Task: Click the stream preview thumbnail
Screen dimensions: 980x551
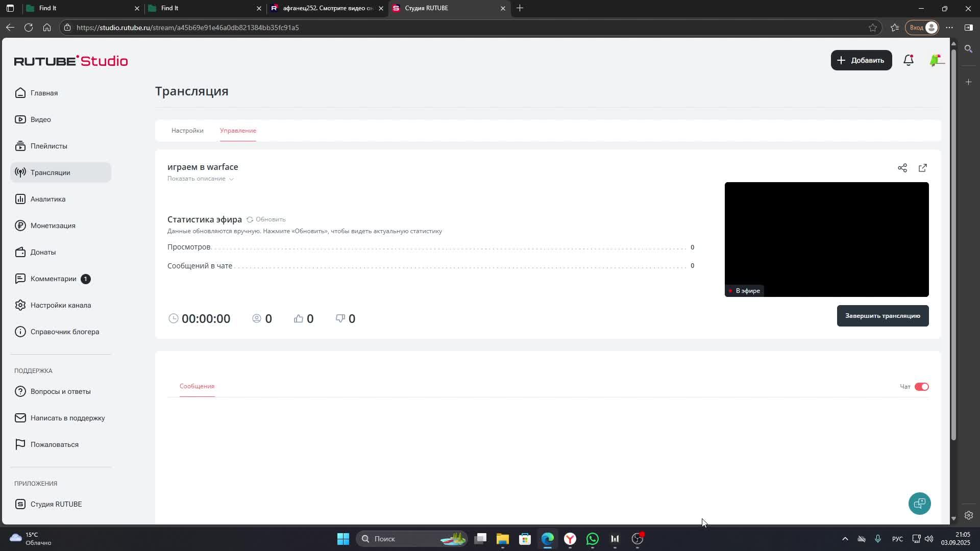Action: point(826,239)
